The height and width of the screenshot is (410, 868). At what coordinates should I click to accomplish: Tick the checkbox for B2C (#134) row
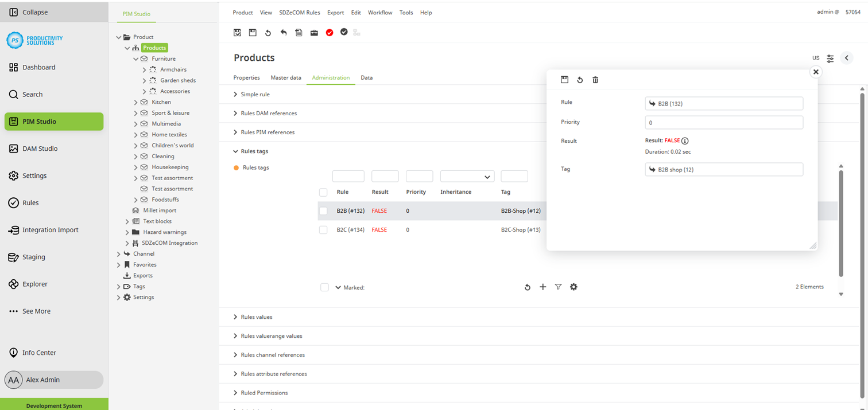tap(323, 230)
